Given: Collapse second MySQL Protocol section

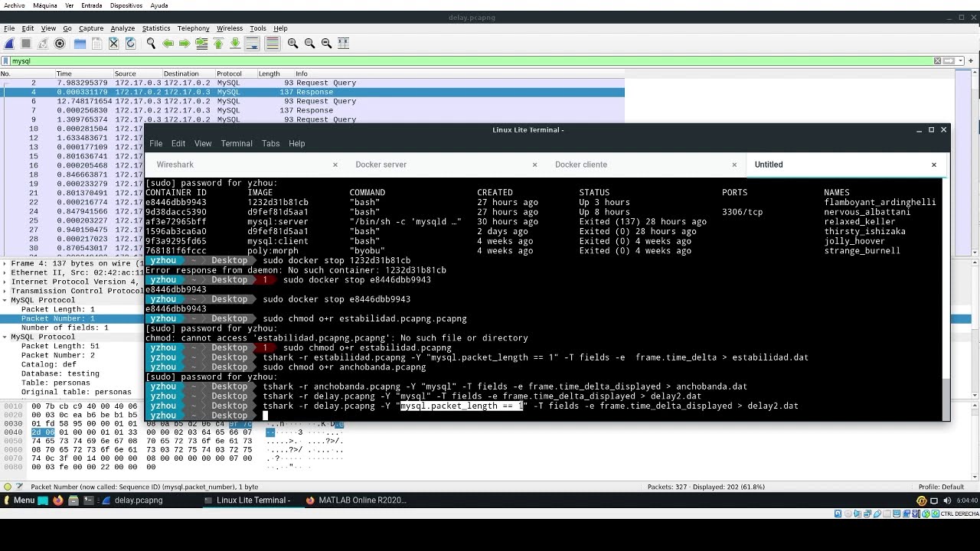Looking at the screenshot, I should [x=5, y=337].
